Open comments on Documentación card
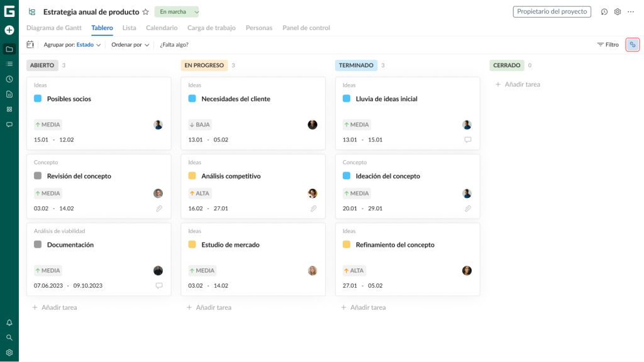 click(x=159, y=286)
